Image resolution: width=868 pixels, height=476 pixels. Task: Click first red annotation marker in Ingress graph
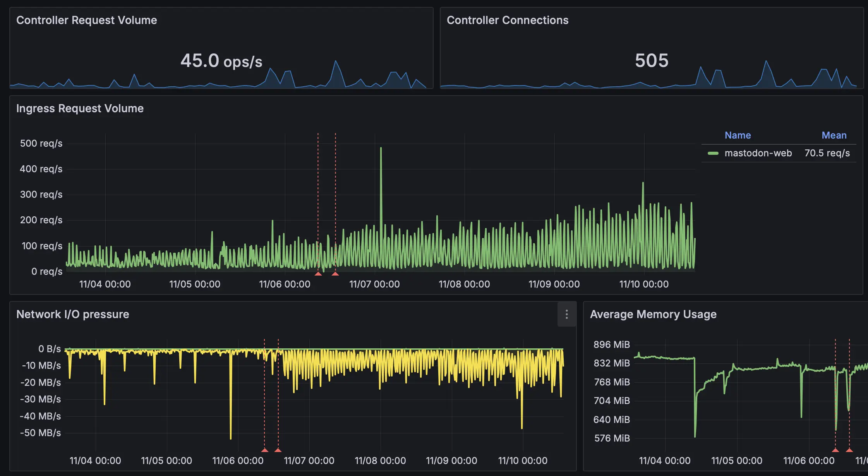coord(318,274)
